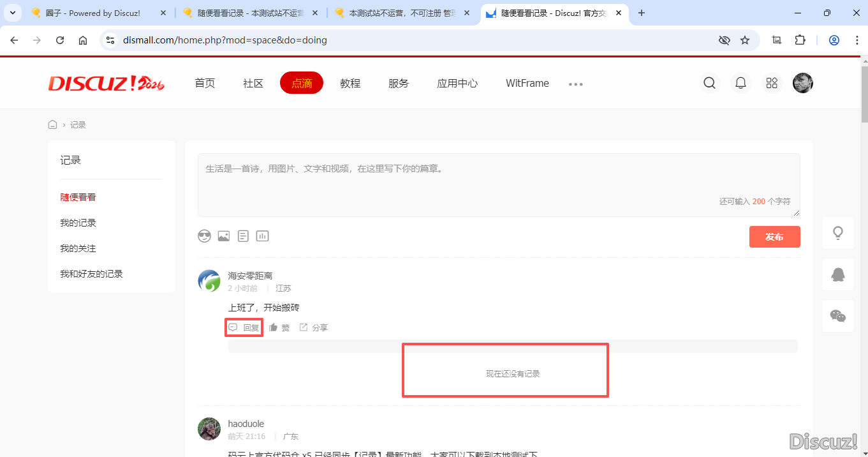
Task: Click the lightbulb icon on right sidebar
Action: pyautogui.click(x=838, y=233)
